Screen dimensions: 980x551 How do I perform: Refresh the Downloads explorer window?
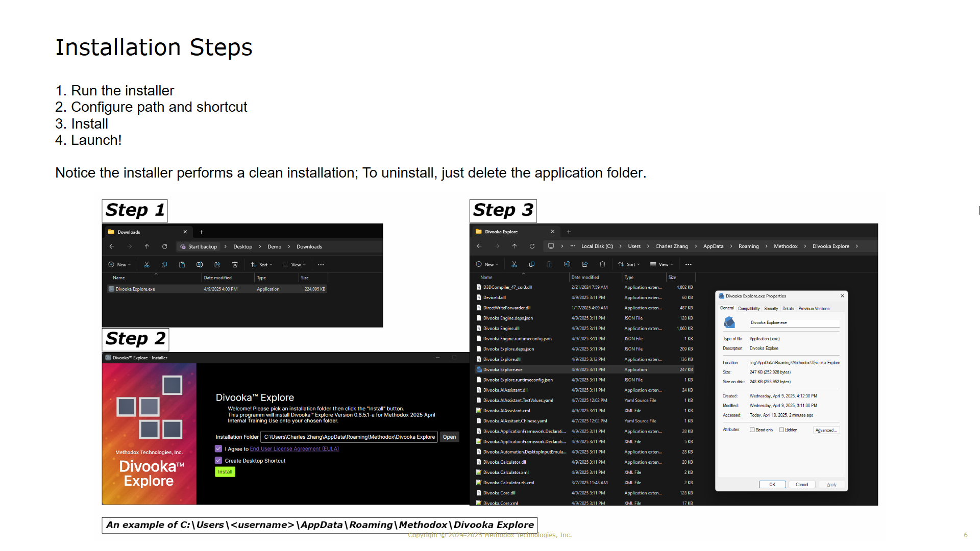coord(164,247)
